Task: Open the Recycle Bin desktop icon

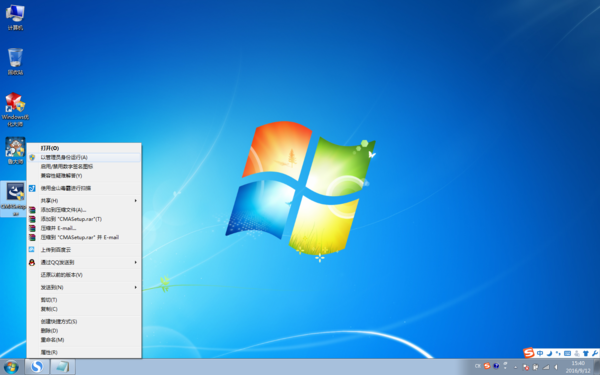Action: [x=15, y=62]
